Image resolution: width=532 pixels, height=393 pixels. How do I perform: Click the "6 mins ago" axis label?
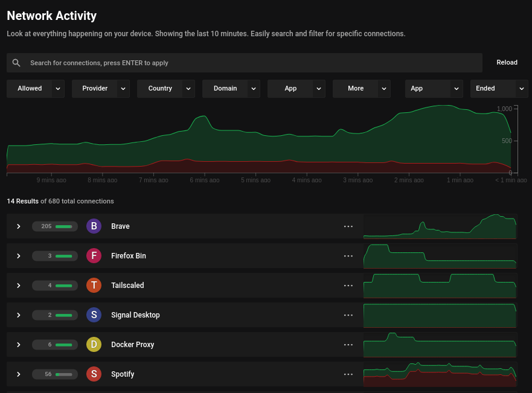(x=205, y=180)
